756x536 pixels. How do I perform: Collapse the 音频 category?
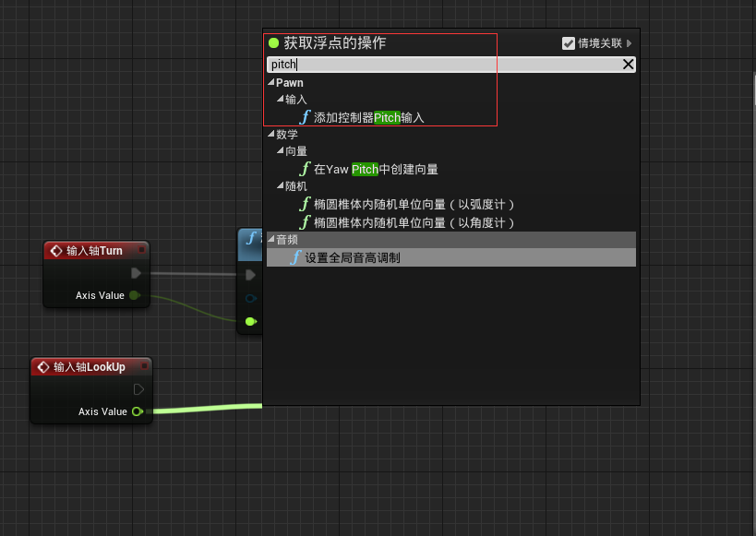[271, 239]
